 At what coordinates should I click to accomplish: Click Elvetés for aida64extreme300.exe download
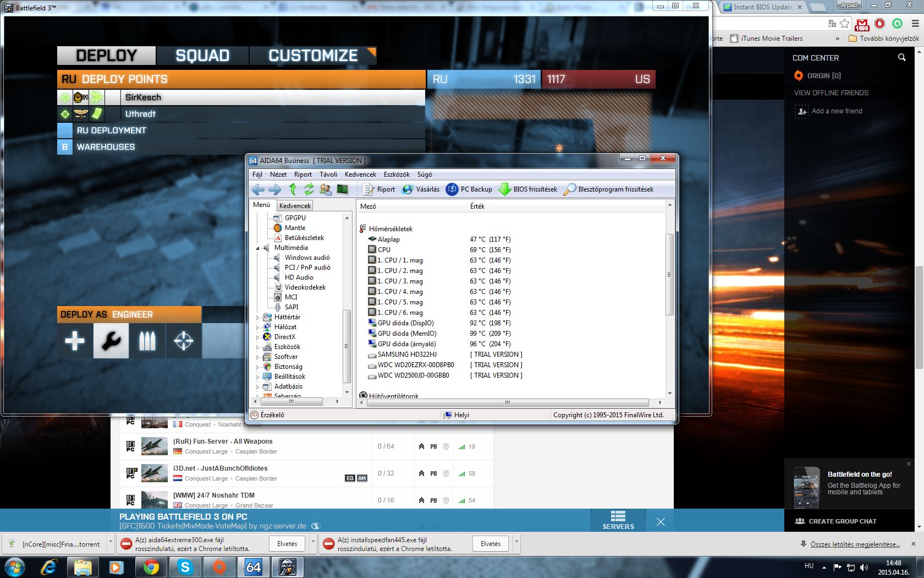(x=287, y=544)
